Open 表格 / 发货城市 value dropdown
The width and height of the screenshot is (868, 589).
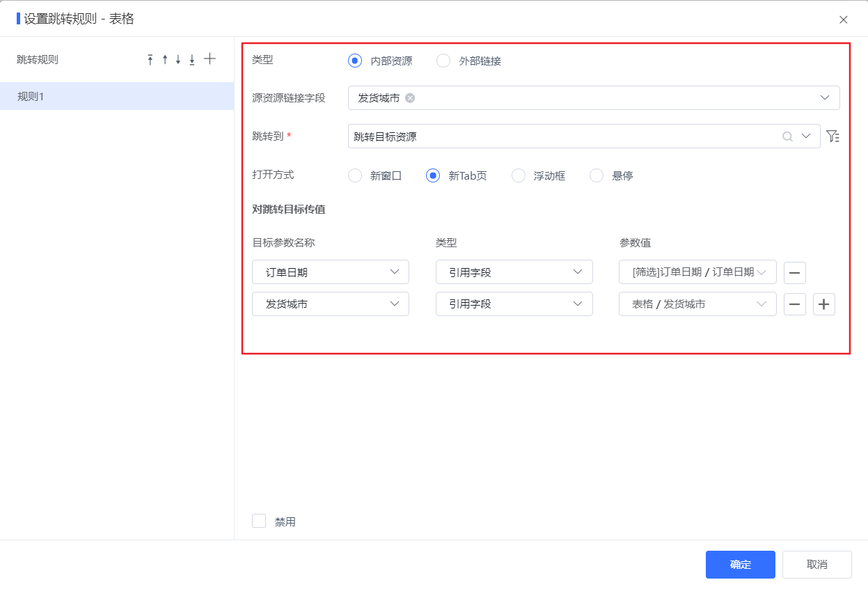(x=697, y=304)
